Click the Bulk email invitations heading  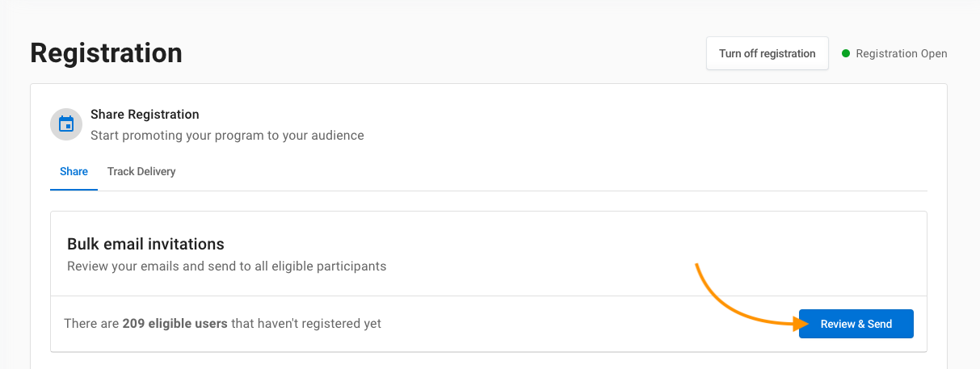tap(145, 244)
